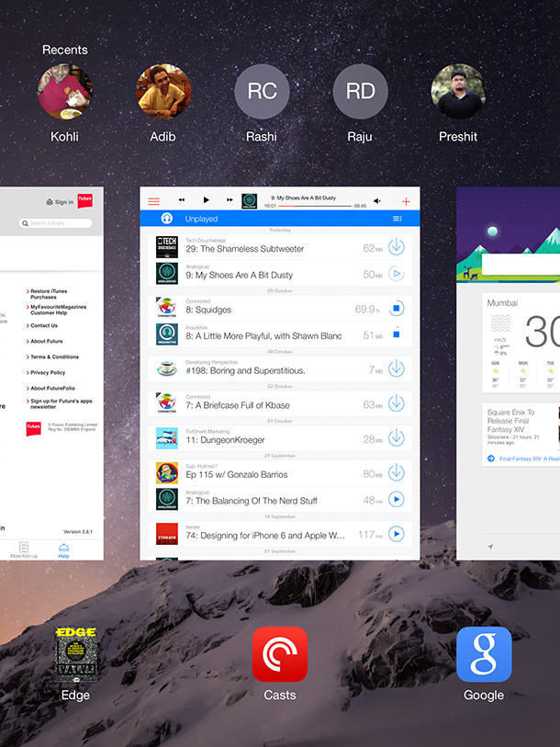Viewport: 560px width, 747px height.
Task: Select the 11: DungeonKroeger episode title
Action: pyautogui.click(x=225, y=440)
